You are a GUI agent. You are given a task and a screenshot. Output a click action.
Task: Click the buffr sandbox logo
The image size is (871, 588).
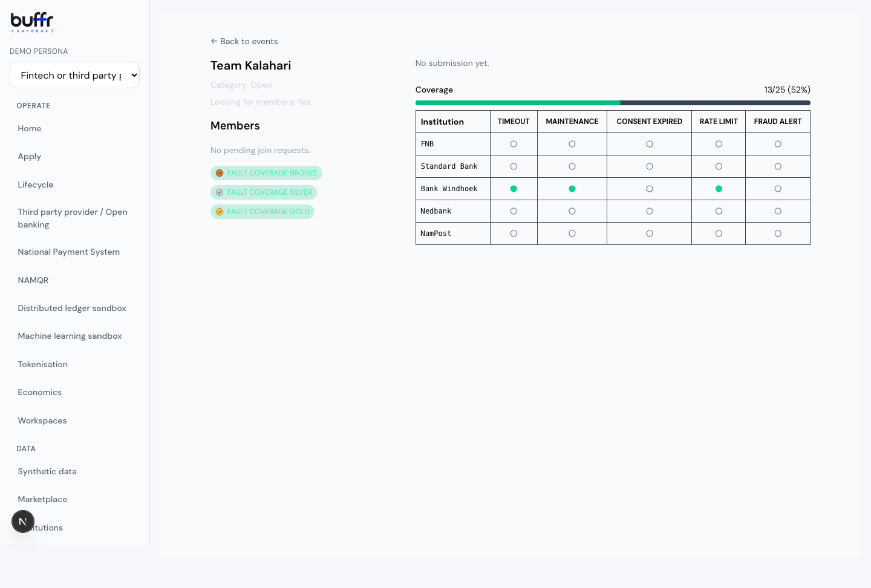[x=32, y=22]
